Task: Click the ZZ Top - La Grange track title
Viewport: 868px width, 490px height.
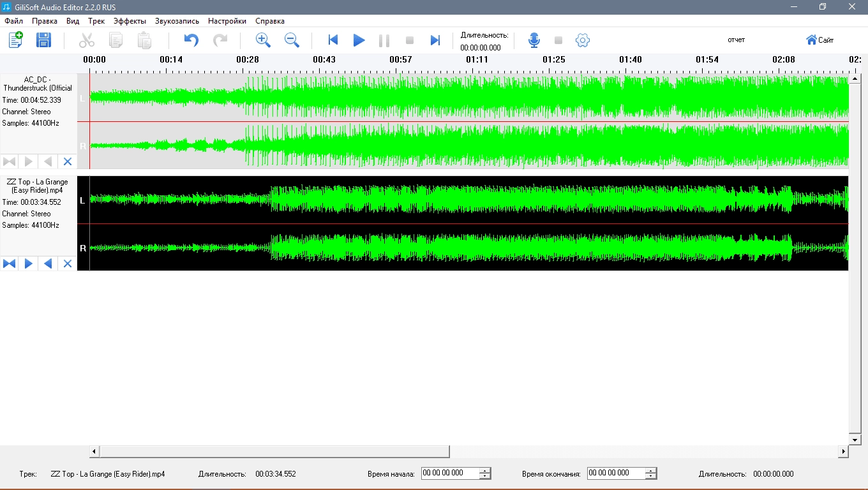Action: click(38, 186)
